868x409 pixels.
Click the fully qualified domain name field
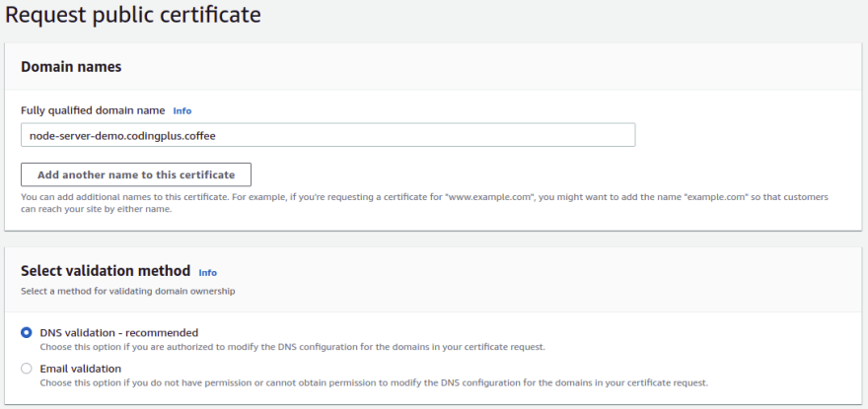coord(327,135)
